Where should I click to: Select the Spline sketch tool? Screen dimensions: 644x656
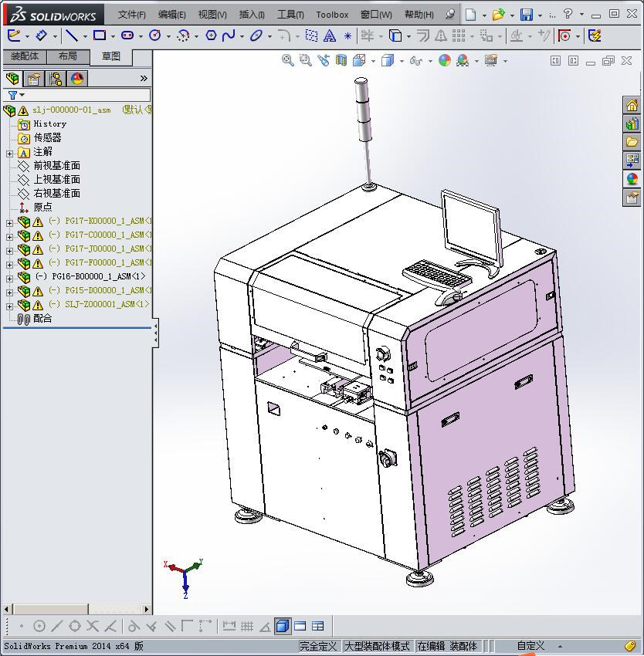tap(229, 36)
